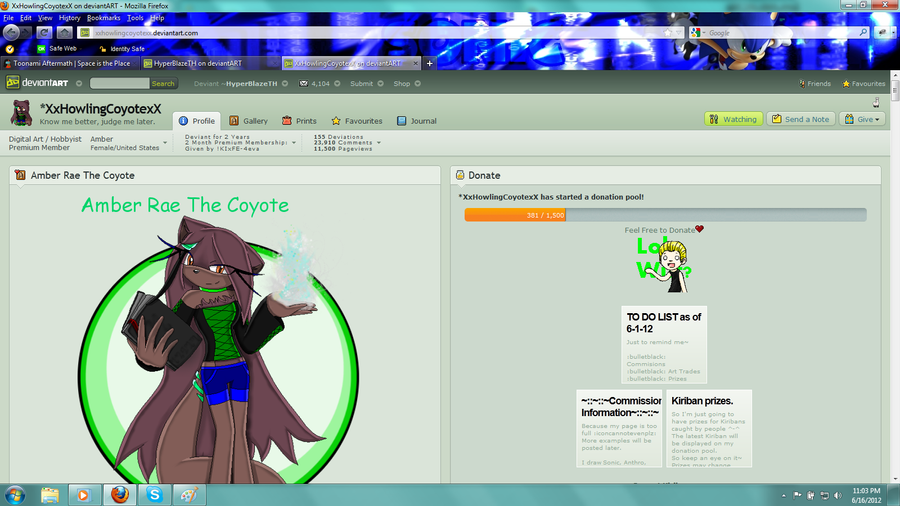Click the Amber Rae The Coyote widget icon
Screen dimensions: 900x506
coord(21,175)
